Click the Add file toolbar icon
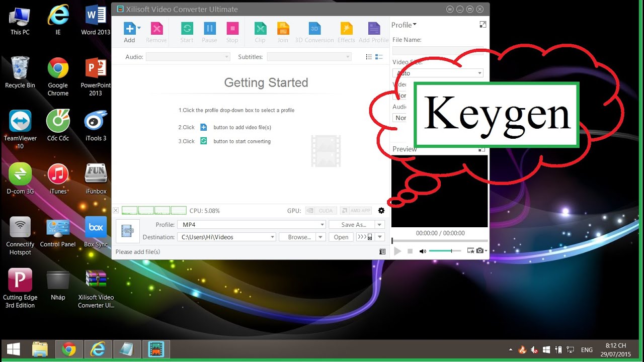The width and height of the screenshot is (644, 362). [x=129, y=28]
